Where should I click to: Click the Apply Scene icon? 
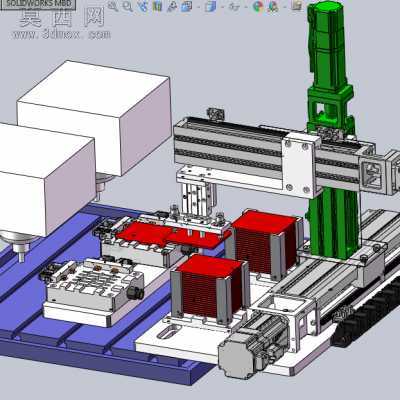(x=273, y=6)
